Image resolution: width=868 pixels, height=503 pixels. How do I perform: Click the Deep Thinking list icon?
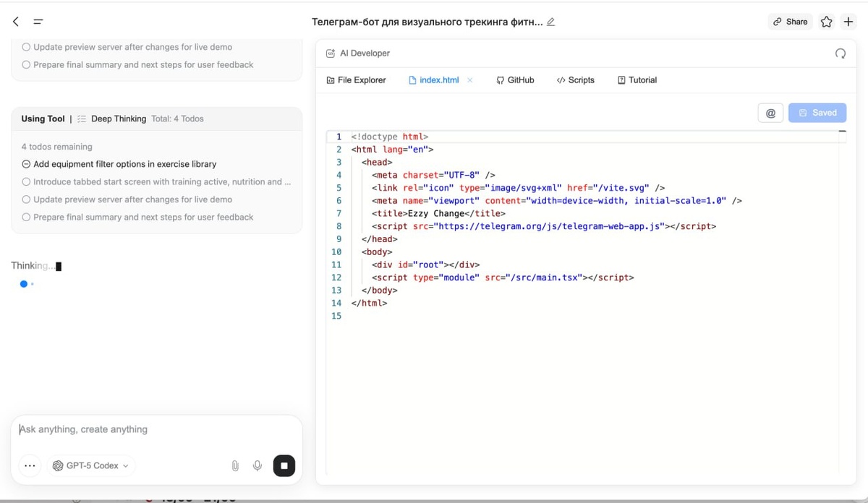point(82,119)
